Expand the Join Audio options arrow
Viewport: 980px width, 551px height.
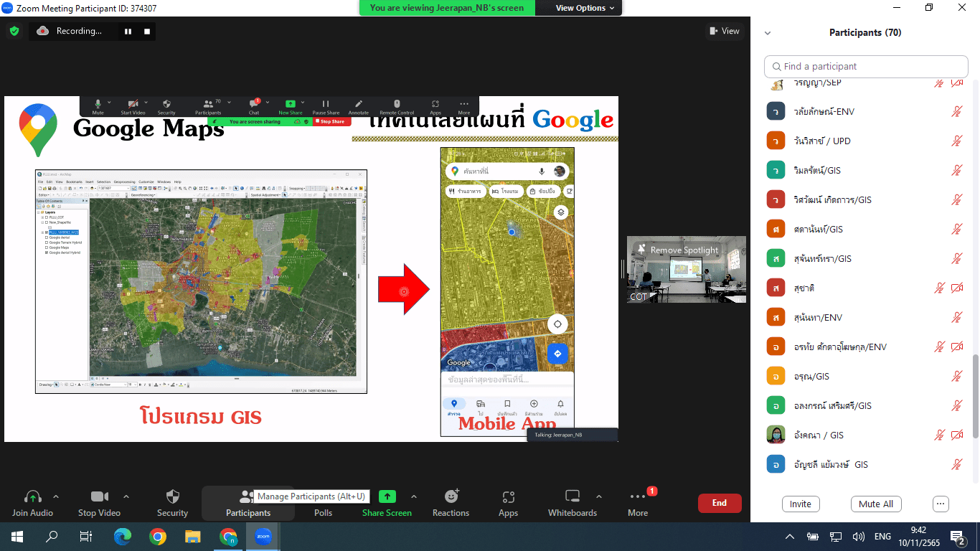coord(56,496)
